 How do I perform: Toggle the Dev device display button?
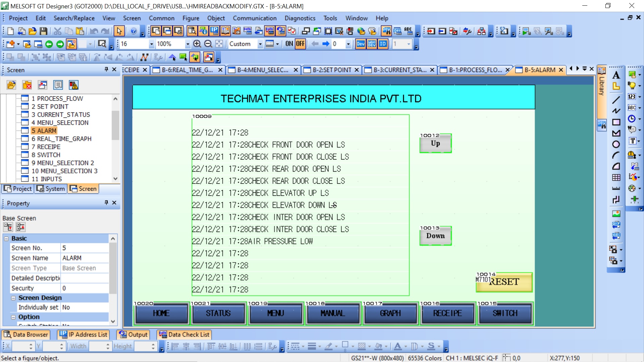point(361,44)
